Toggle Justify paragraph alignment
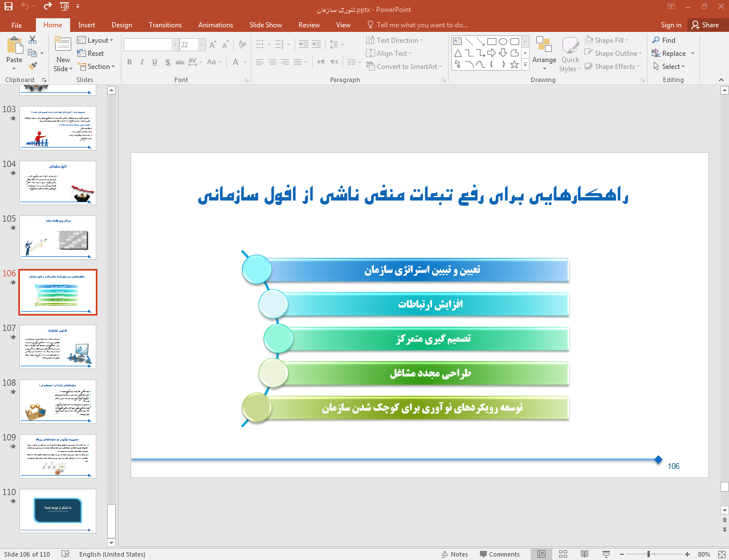This screenshot has height=560, width=729. click(x=297, y=62)
